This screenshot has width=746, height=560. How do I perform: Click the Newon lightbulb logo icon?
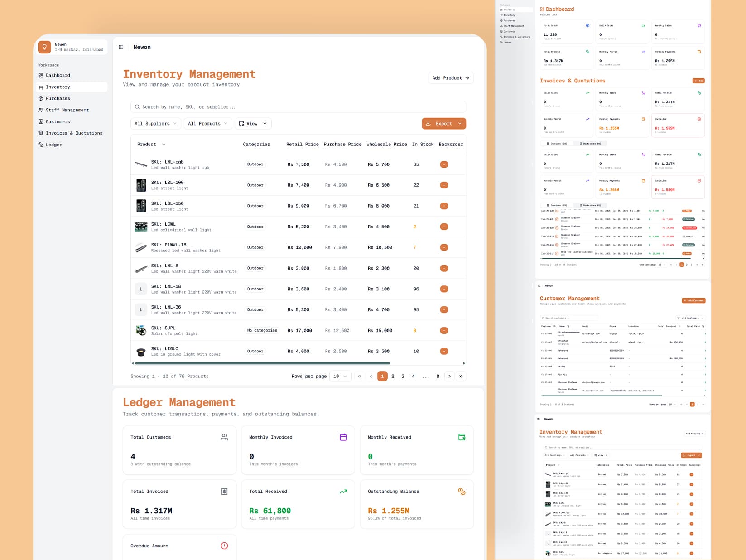[44, 47]
